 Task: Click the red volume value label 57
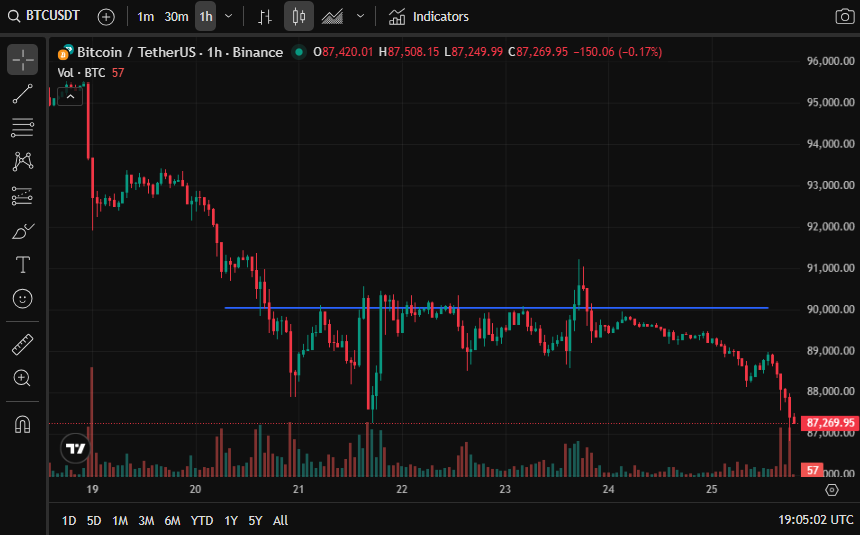[812, 470]
